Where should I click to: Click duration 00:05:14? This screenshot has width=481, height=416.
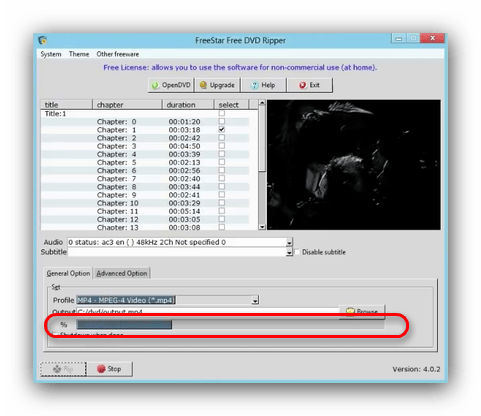pyautogui.click(x=184, y=211)
